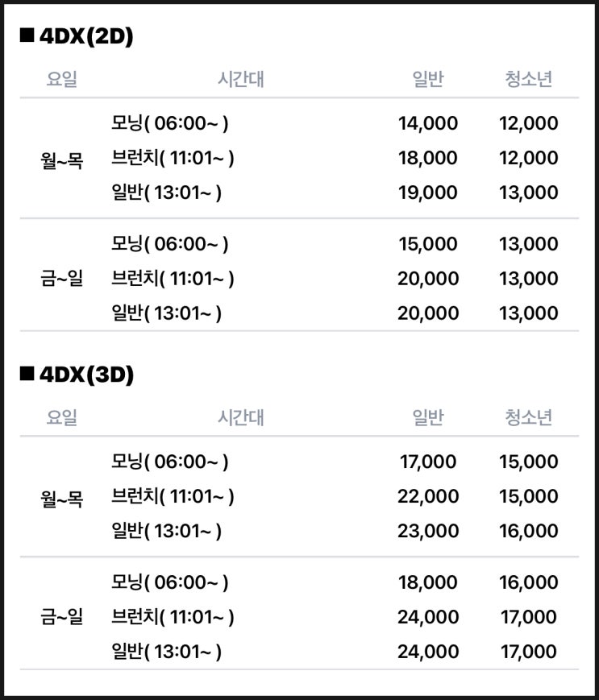This screenshot has height=700, width=599.
Task: Click 청소년 column header in 4DX(2D) table
Action: click(x=529, y=79)
